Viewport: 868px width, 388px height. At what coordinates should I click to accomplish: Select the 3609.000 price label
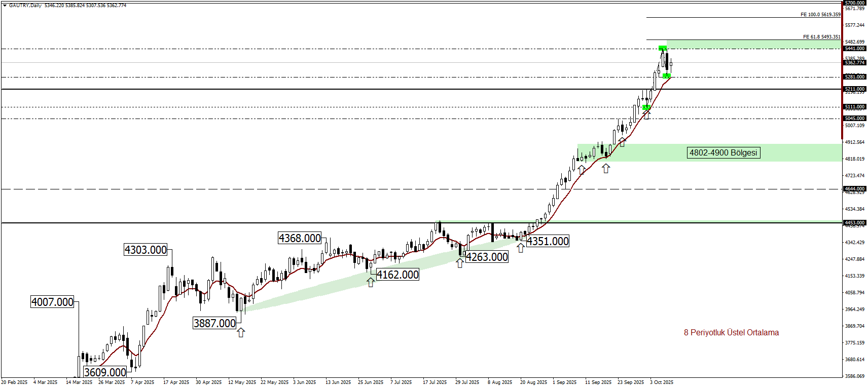[x=105, y=372]
